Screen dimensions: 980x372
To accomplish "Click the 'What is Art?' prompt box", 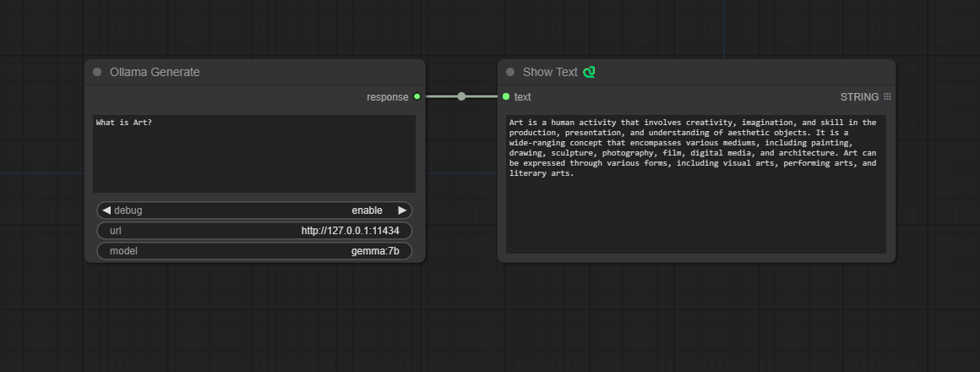I will click(254, 154).
